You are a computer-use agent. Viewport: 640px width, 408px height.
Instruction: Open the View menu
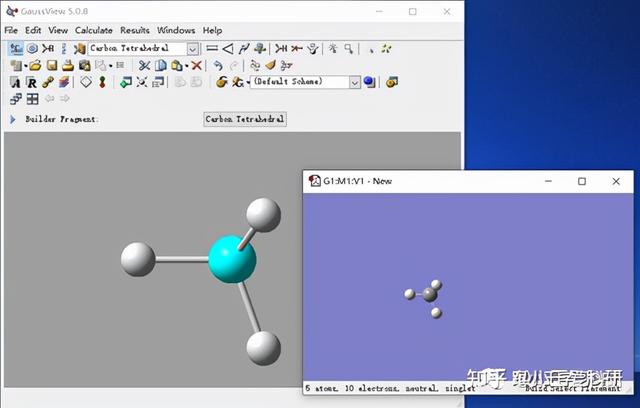tap(58, 30)
